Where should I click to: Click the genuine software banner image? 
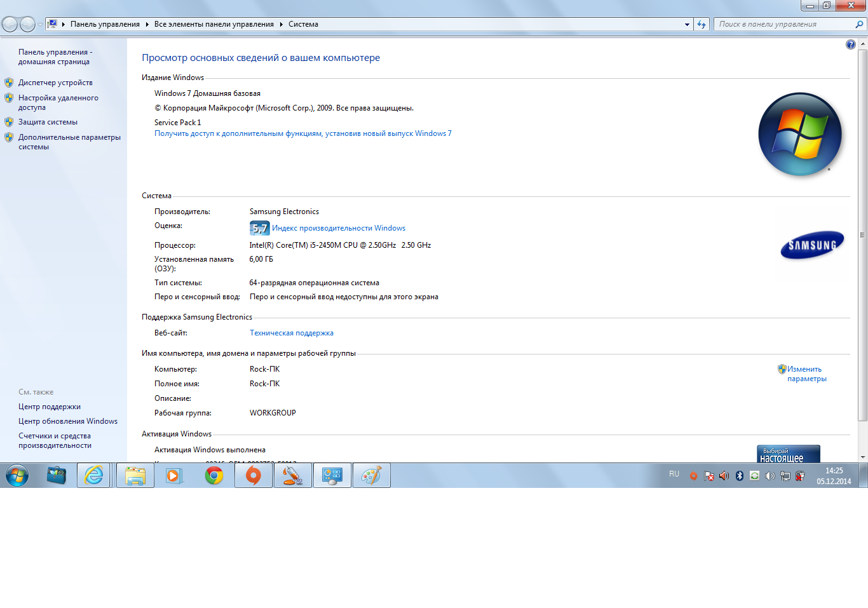(x=789, y=454)
